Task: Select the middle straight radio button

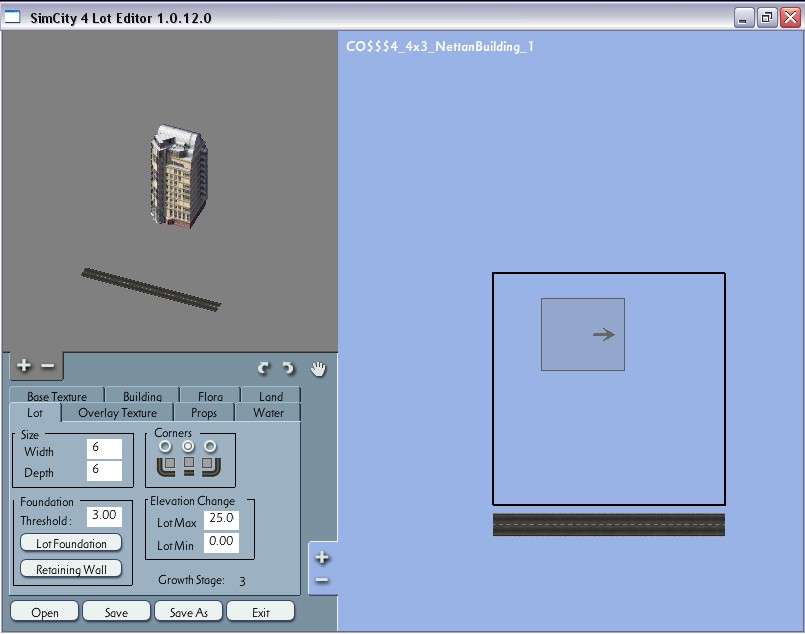Action: pos(188,446)
